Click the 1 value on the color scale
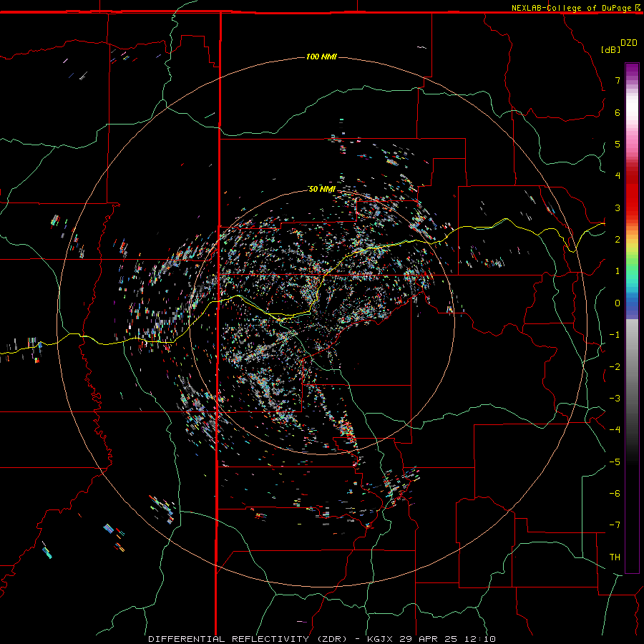The width and height of the screenshot is (644, 644). [x=618, y=271]
